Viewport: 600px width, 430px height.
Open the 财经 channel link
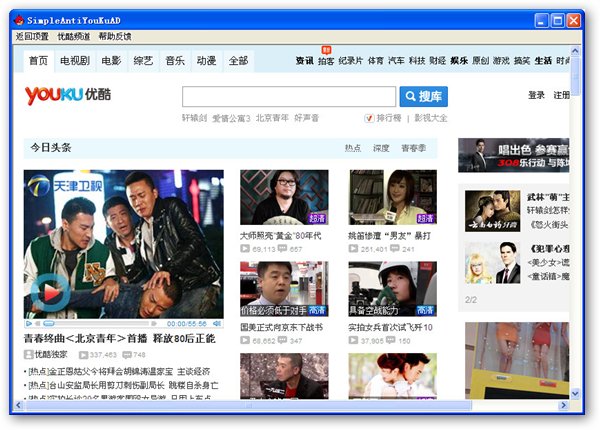coord(437,60)
